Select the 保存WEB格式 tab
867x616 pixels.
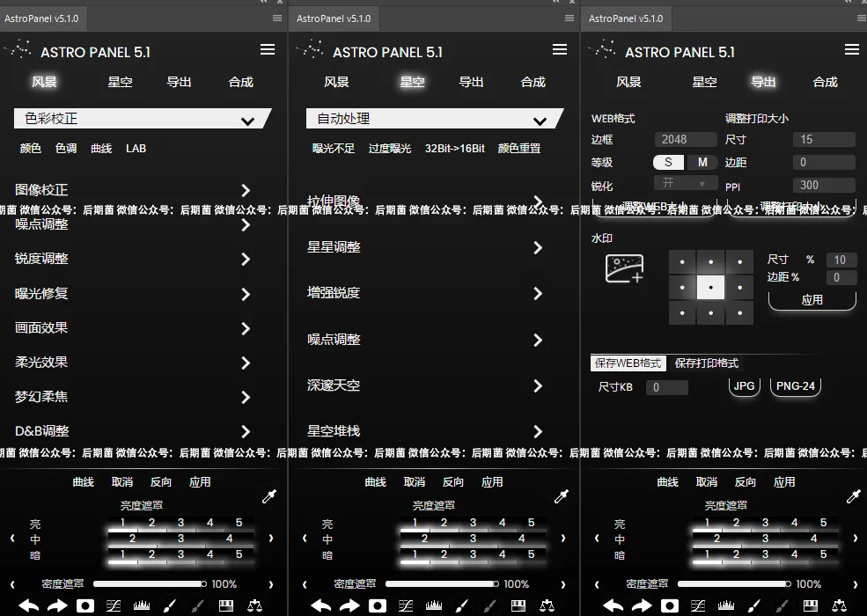tap(628, 363)
